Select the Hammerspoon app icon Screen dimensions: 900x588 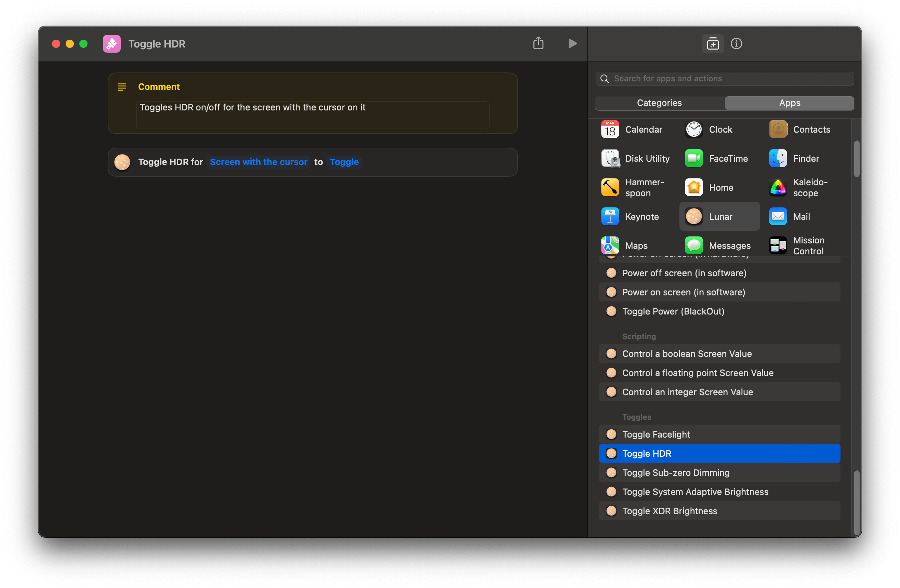[610, 188]
